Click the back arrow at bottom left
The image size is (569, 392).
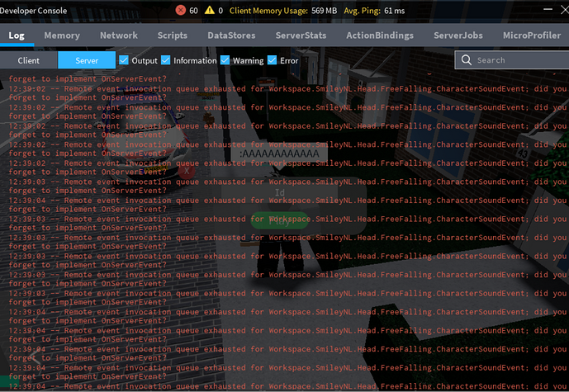pos(35,357)
